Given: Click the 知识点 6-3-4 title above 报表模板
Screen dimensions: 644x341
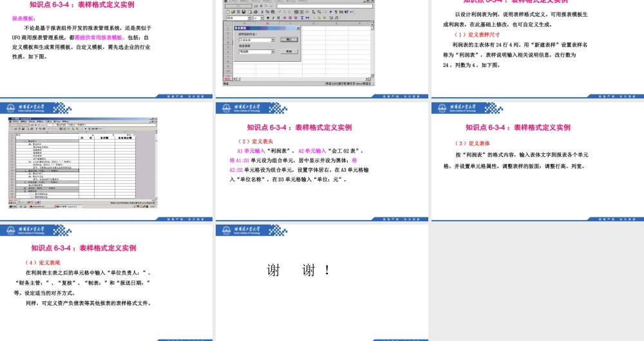Looking at the screenshot, I should pyautogui.click(x=82, y=5).
